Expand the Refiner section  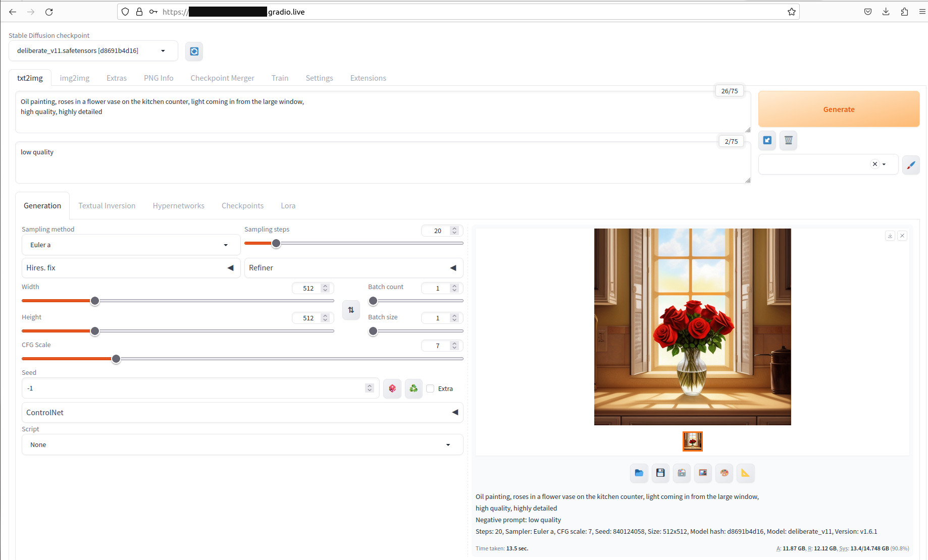(453, 268)
